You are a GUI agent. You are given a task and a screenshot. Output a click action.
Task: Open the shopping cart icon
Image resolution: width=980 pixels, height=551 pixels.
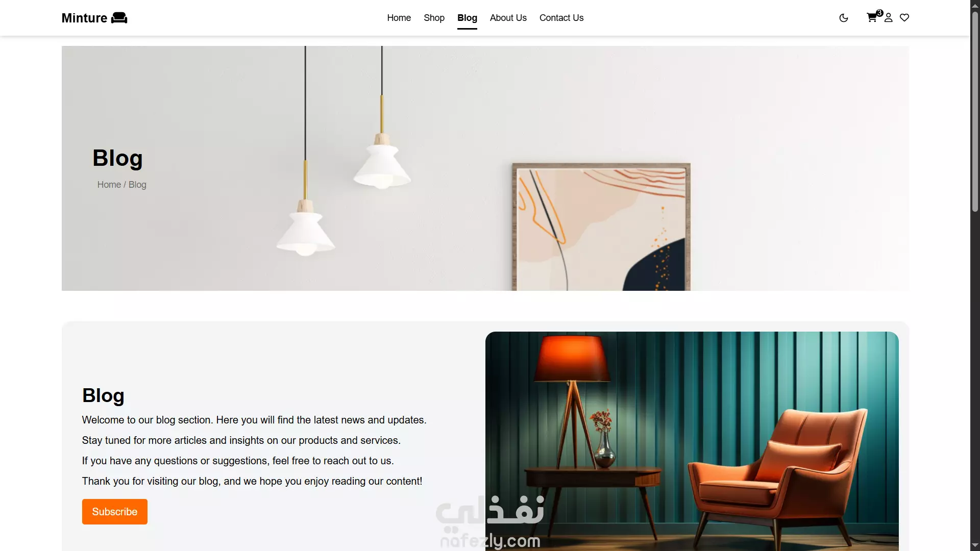[872, 18]
